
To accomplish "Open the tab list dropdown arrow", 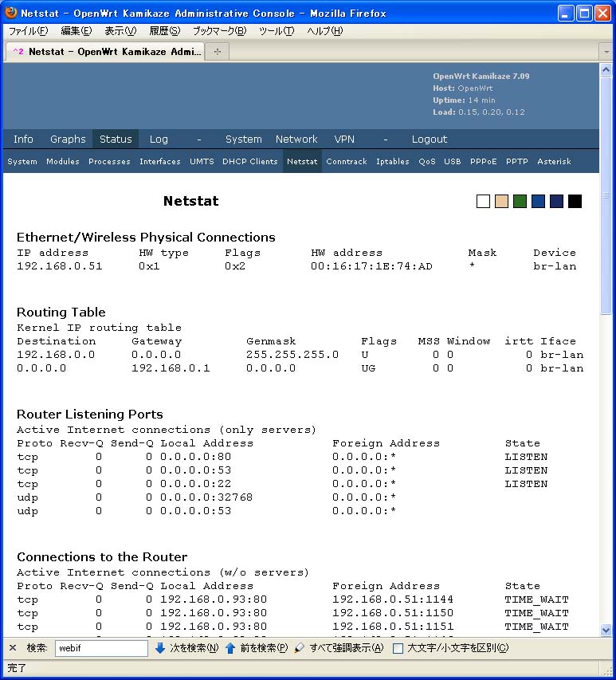I will [606, 51].
